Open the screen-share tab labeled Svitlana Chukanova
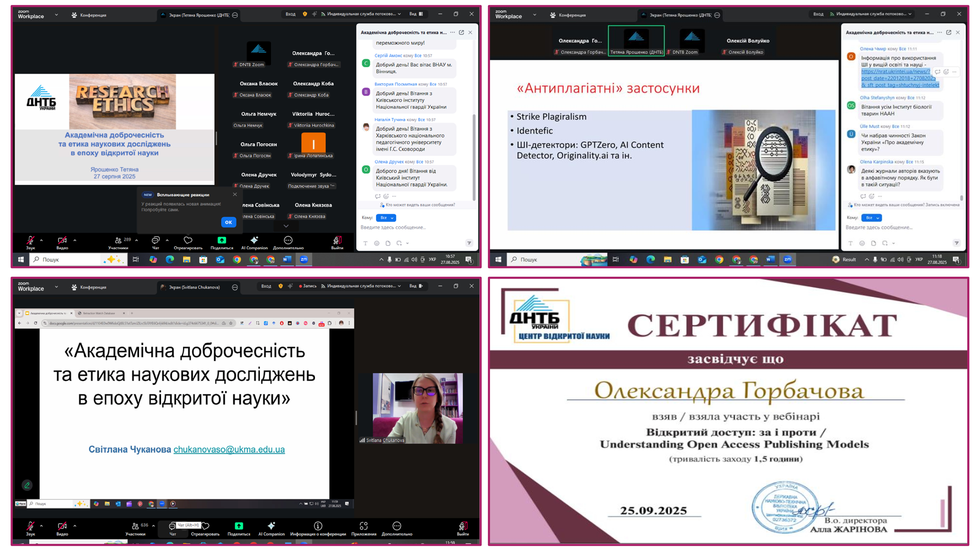The image size is (980, 551). coord(194,287)
